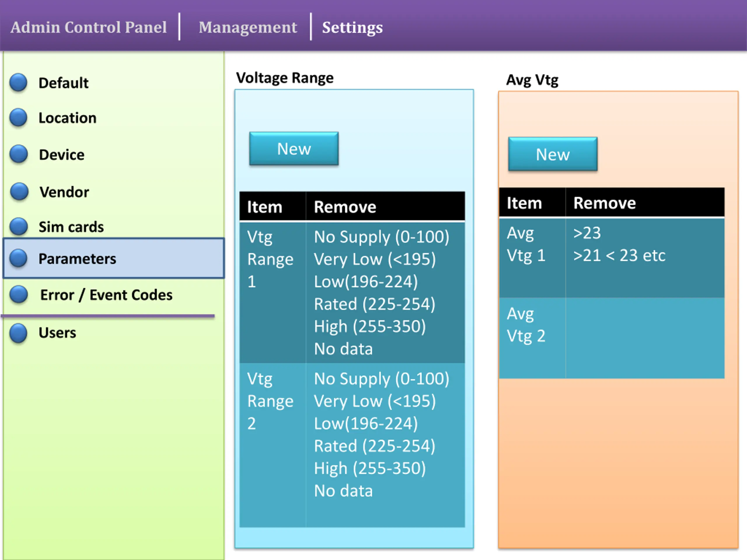The height and width of the screenshot is (560, 747).
Task: Select the Avg Vtg 2 row
Action: coord(526,325)
